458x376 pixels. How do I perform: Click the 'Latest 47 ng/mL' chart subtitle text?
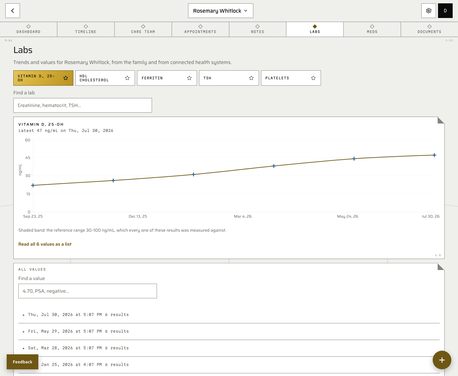[66, 131]
